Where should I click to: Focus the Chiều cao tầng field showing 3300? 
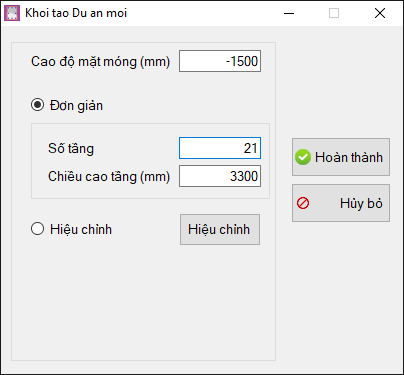point(220,176)
